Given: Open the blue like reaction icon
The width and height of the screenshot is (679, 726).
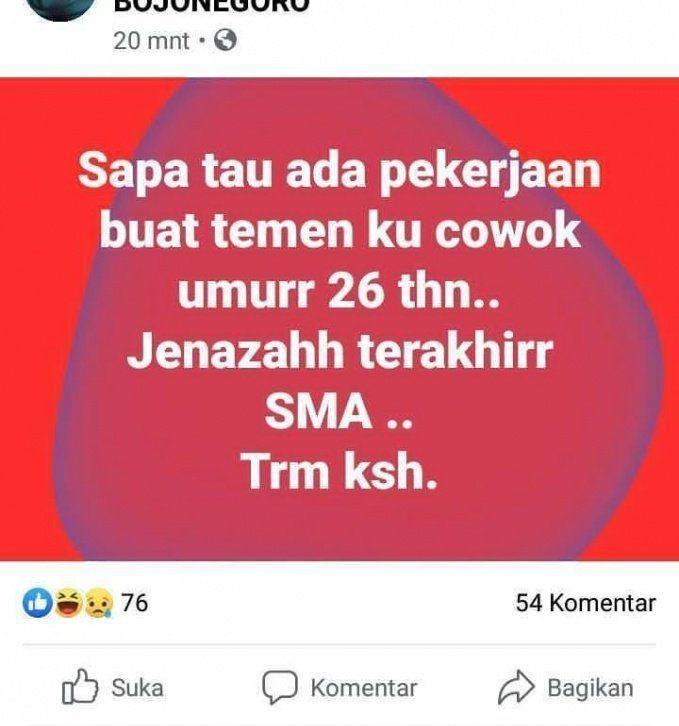Looking at the screenshot, I should point(37,603).
